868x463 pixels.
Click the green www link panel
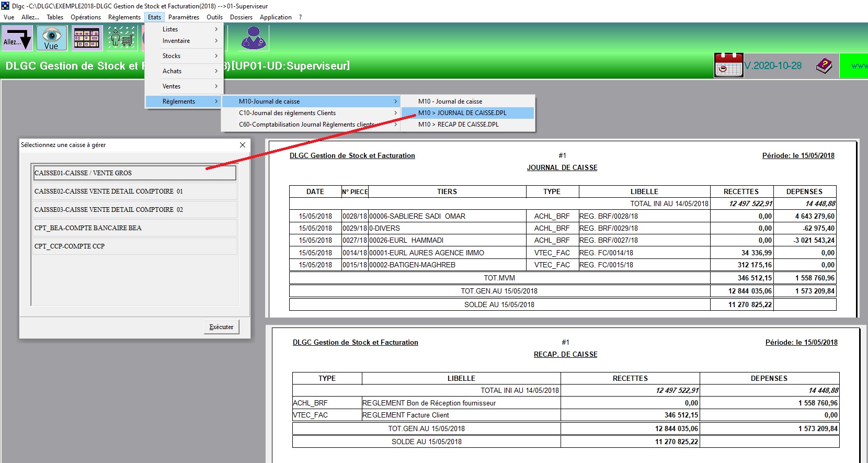pyautogui.click(x=854, y=66)
